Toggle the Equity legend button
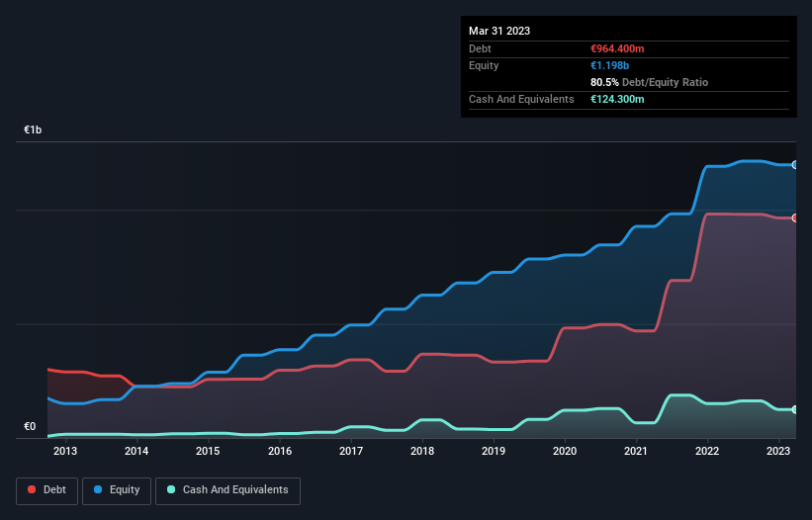 click(x=117, y=490)
